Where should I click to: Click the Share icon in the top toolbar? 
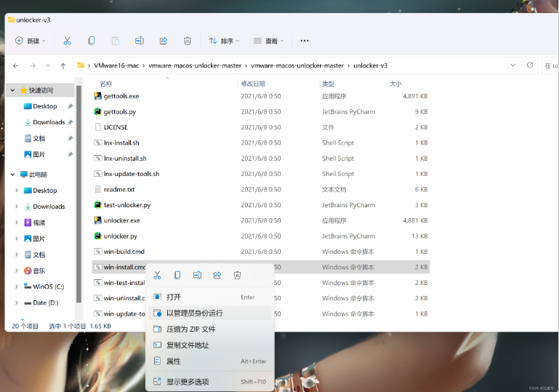pyautogui.click(x=164, y=41)
